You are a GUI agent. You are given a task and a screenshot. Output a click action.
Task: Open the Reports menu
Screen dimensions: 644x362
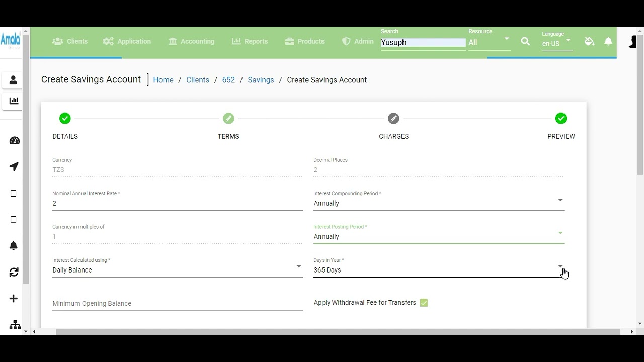(x=250, y=41)
